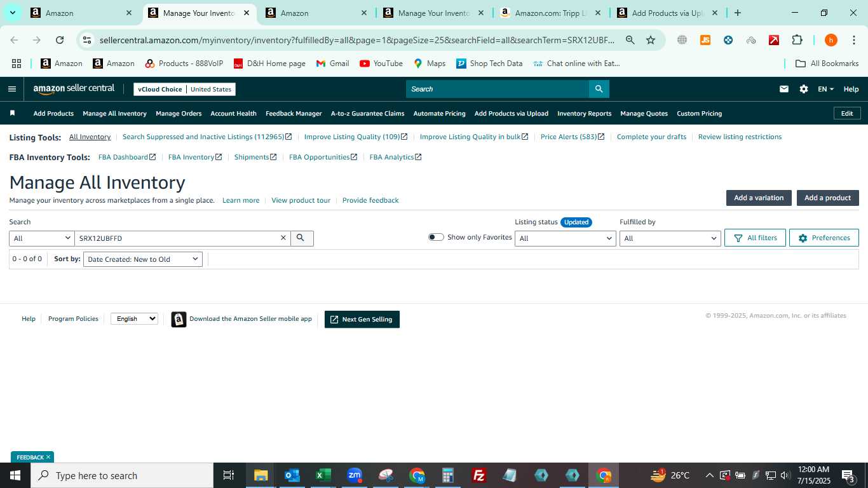
Task: Open Inventory Reports menu item
Action: pyautogui.click(x=584, y=113)
